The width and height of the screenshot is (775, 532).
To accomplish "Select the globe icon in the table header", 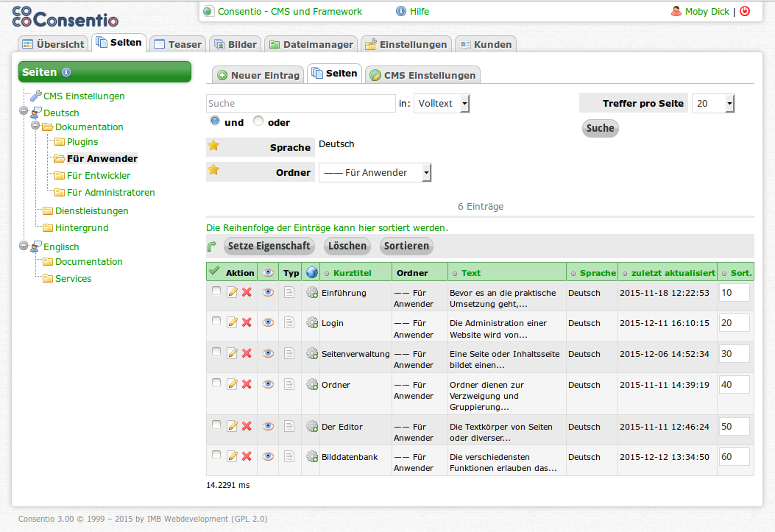I will click(x=311, y=272).
